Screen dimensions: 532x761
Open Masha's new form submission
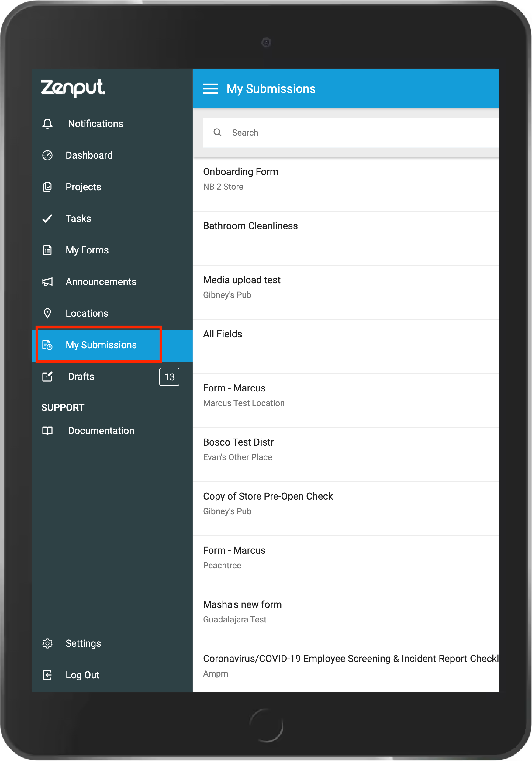tap(242, 604)
